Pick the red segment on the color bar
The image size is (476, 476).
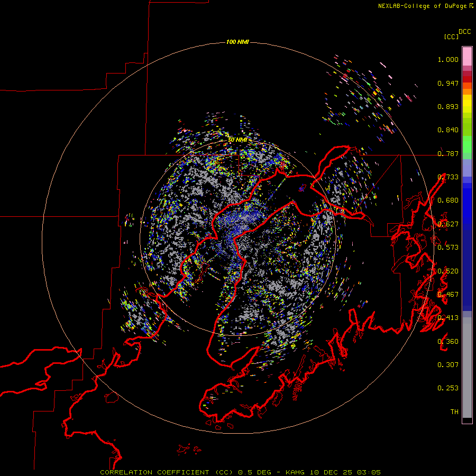click(467, 79)
